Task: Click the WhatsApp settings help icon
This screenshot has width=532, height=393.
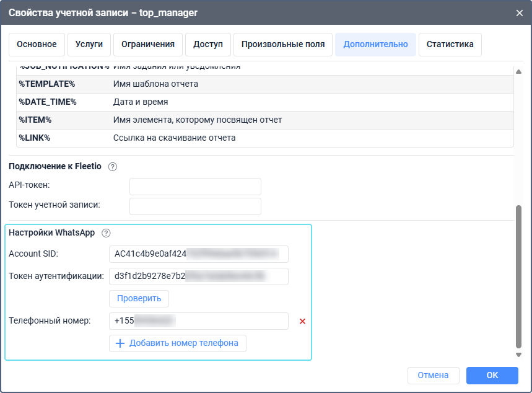Action: (x=106, y=233)
